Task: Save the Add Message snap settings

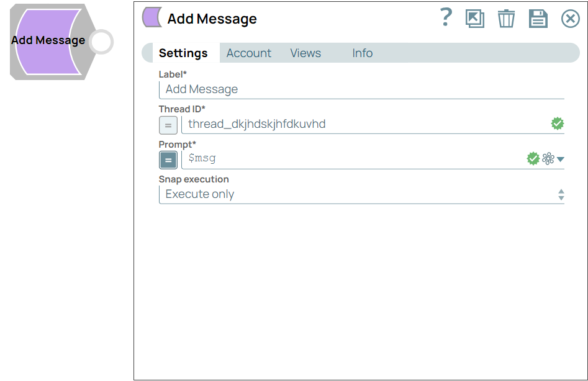Action: click(x=538, y=19)
